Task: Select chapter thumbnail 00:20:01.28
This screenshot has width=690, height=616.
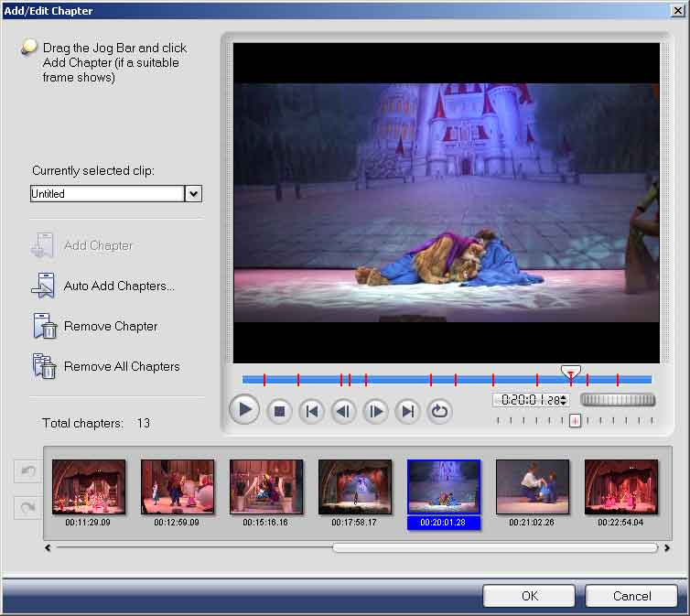Action: (x=444, y=487)
